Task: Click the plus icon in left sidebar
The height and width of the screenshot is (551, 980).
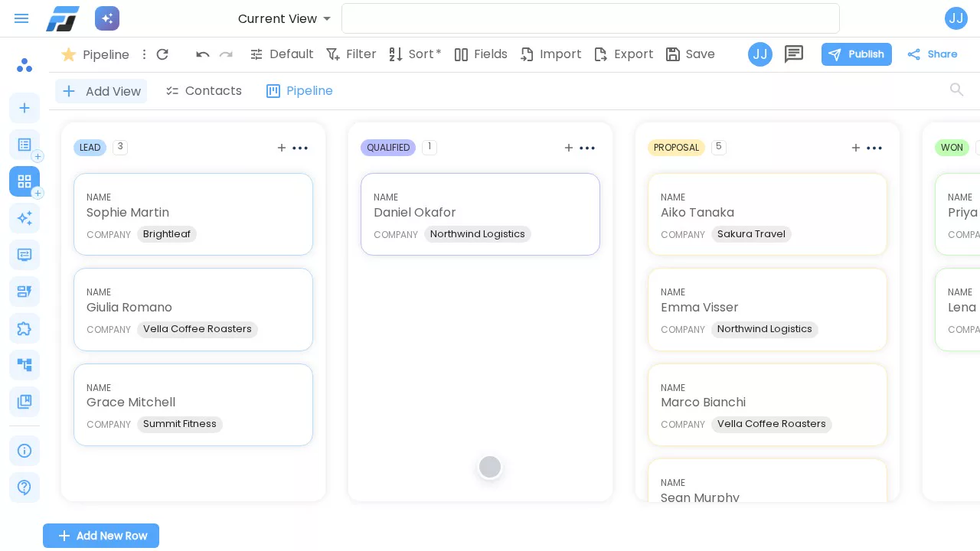Action: pos(24,108)
